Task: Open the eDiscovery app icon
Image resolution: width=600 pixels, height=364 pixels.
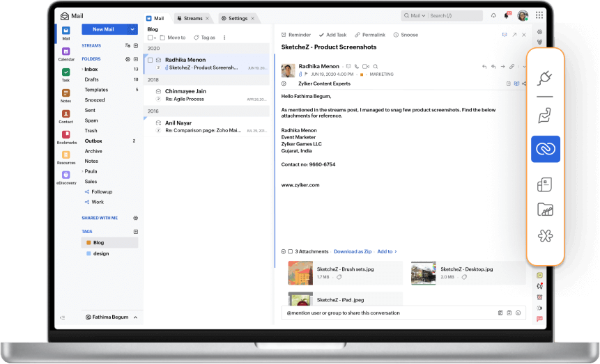Action: point(66,175)
